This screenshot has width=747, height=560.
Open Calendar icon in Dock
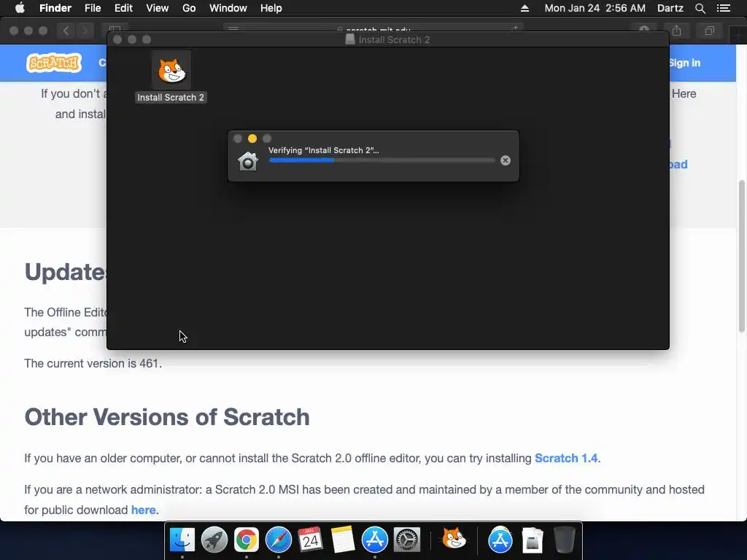tap(310, 540)
